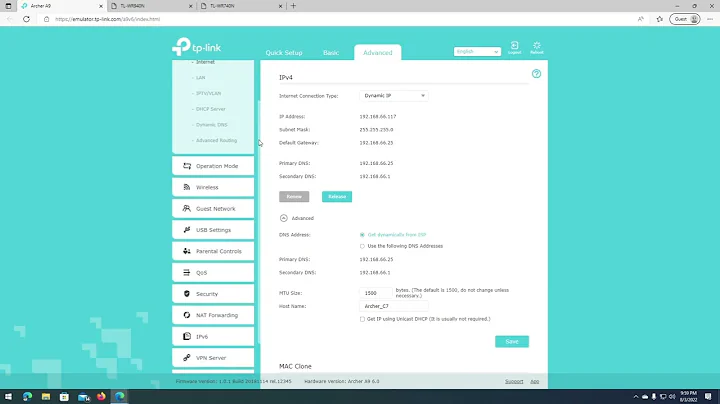720x404 pixels.
Task: Open the Operation Mode sidebar section
Action: click(213, 166)
